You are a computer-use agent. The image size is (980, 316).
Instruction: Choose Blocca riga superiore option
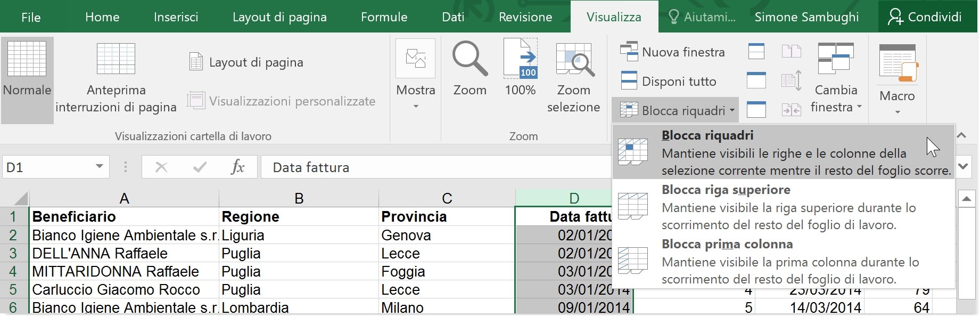coord(783,207)
